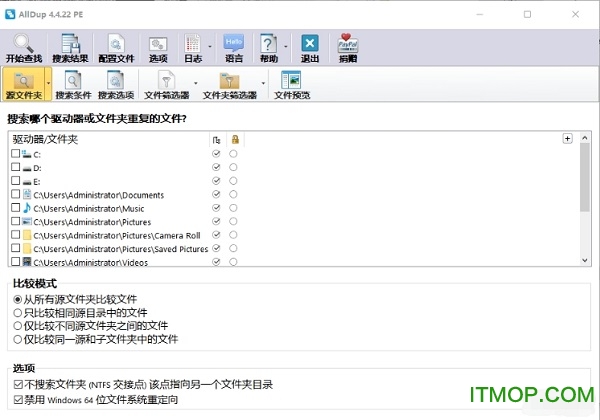The width and height of the screenshot is (600, 420).
Task: Check the C: drive checkbox
Action: coord(15,154)
